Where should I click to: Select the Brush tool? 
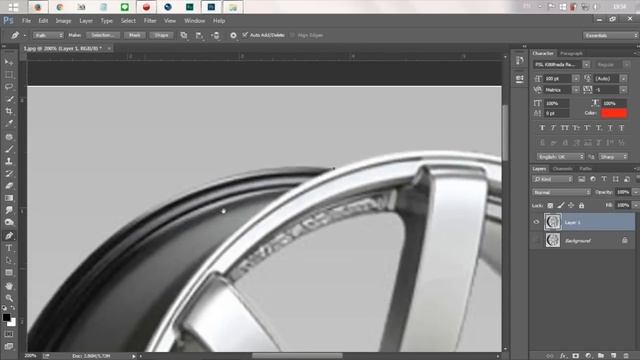pos(9,149)
